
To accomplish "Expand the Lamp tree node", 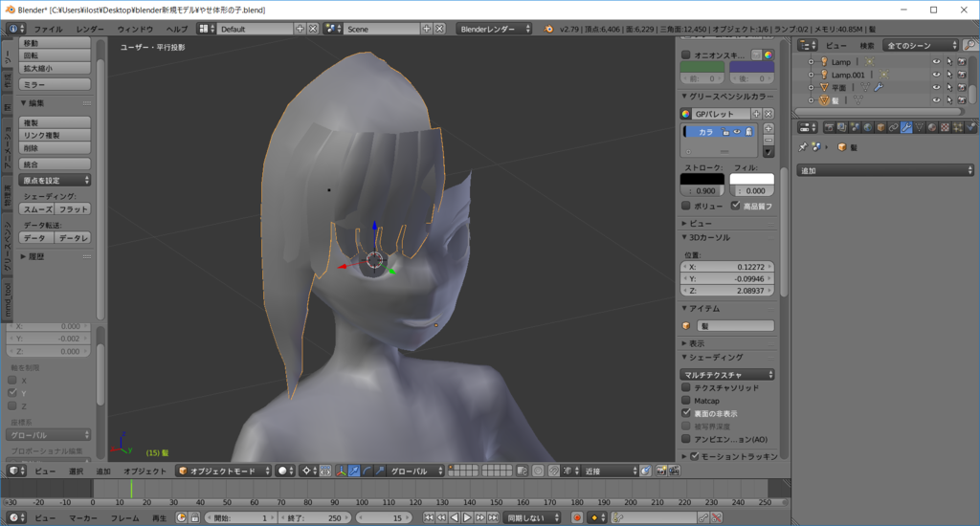I will [x=812, y=62].
